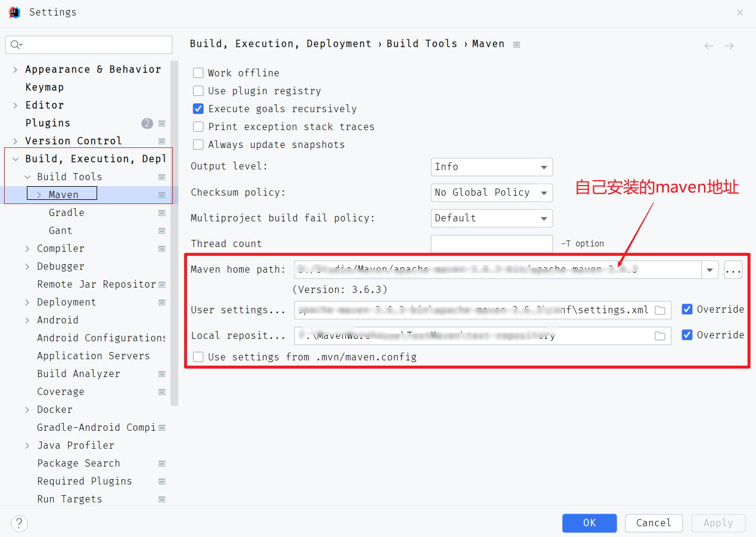
Task: Click the project-level icon beside Compiler
Action: pos(162,249)
